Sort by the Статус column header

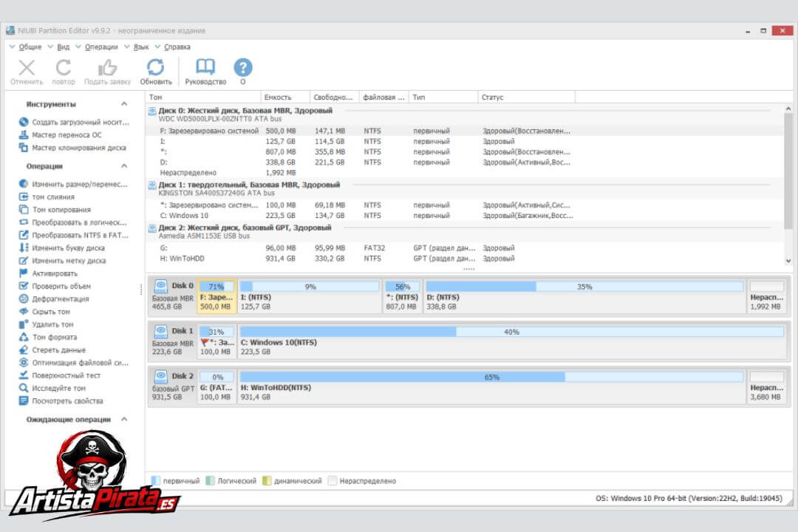[526, 98]
